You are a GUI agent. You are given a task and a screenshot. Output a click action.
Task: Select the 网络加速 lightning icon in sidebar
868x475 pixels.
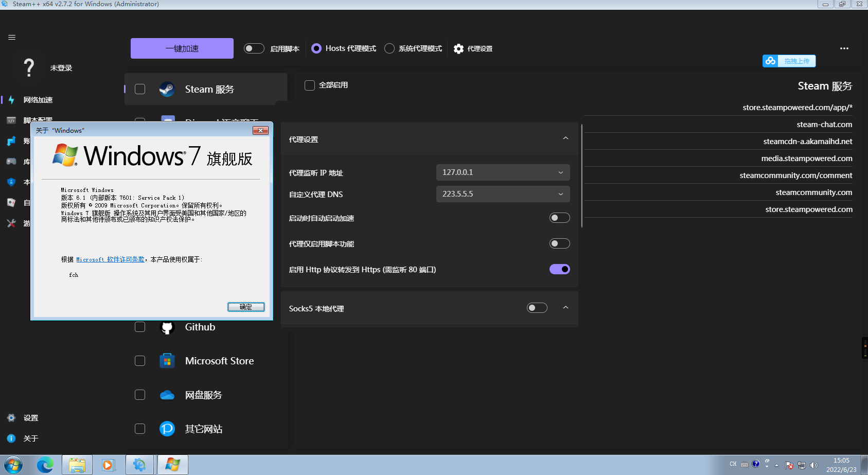[x=11, y=100]
